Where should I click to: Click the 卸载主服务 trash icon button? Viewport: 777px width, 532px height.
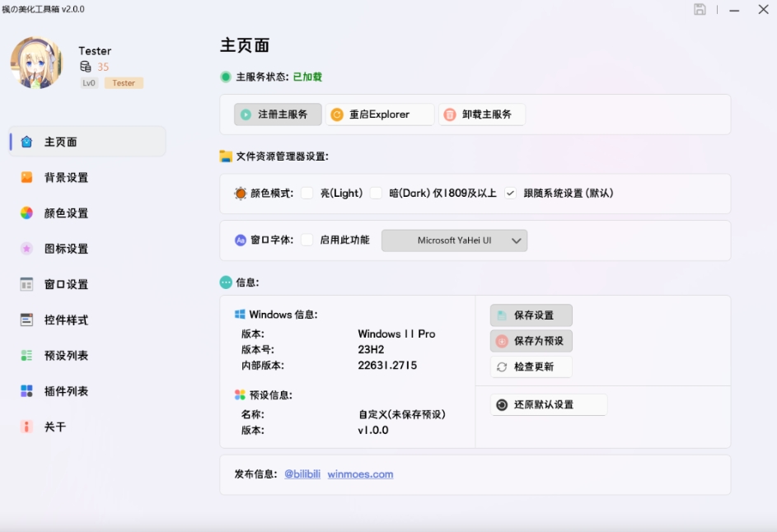(x=450, y=115)
